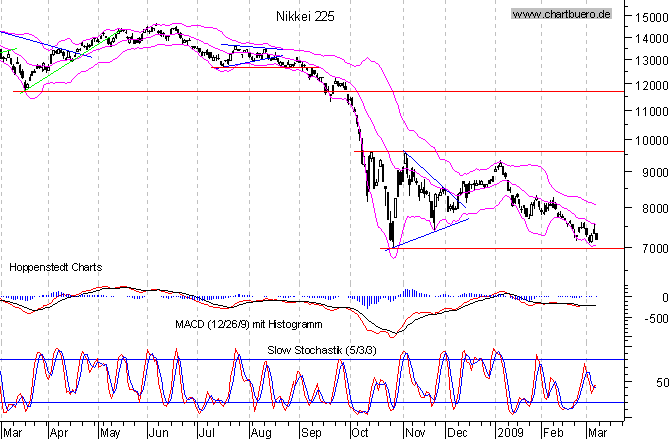
Task: Click the 12000 price axis value
Action: tap(651, 85)
